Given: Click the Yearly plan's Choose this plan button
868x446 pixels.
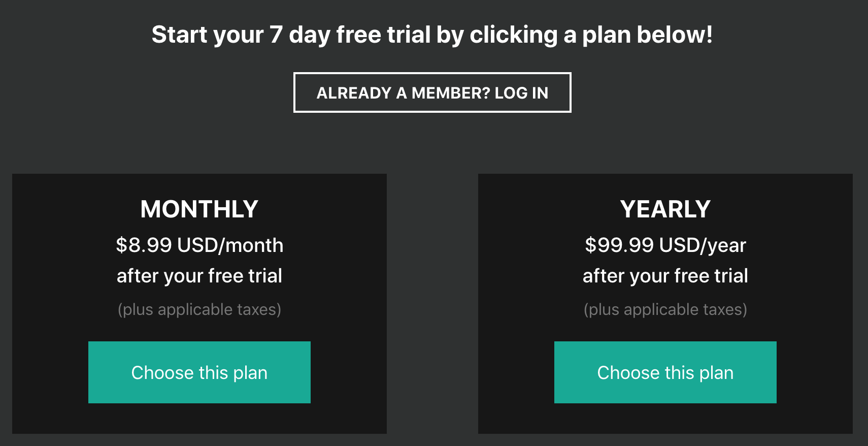Looking at the screenshot, I should tap(665, 372).
